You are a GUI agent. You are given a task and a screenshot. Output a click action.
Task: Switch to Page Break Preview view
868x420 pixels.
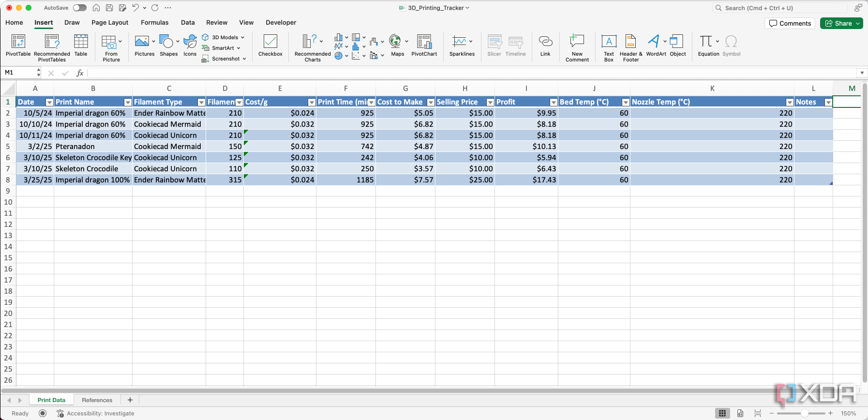(758, 413)
